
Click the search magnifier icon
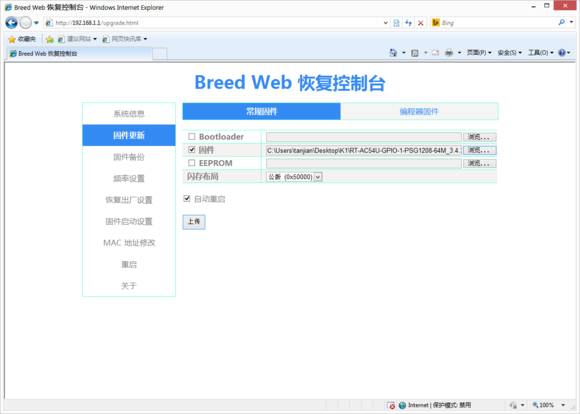coord(562,23)
